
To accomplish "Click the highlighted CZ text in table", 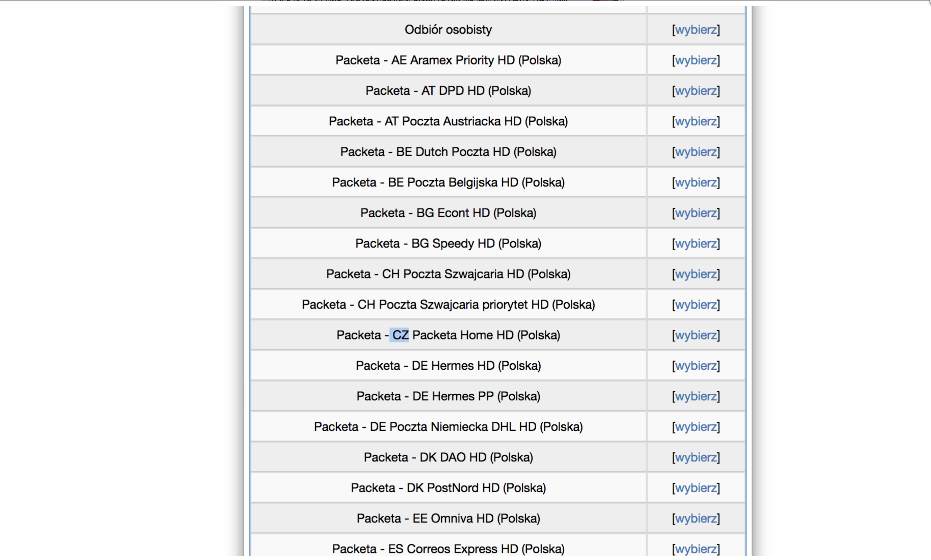I will (x=400, y=335).
